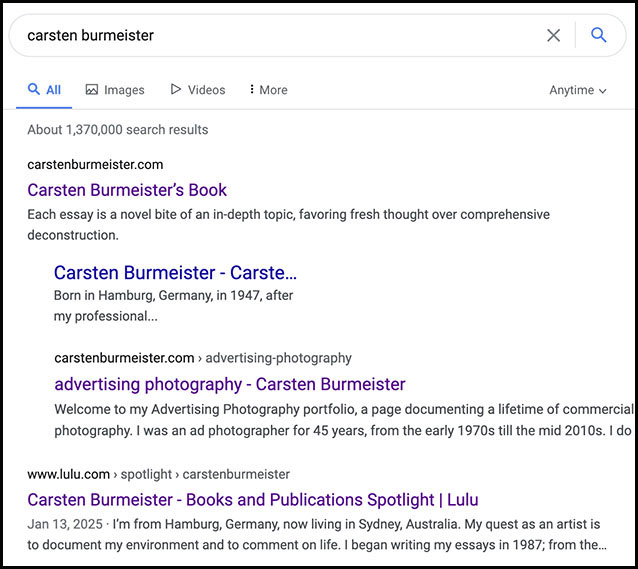Click the www.lulu.com › spotlight breadcrumb URL
This screenshot has height=569, width=638.
158,473
